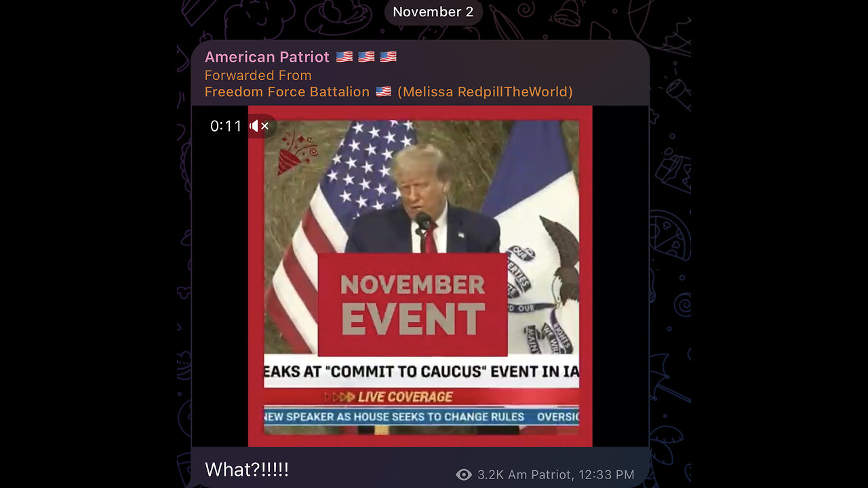Image resolution: width=868 pixels, height=488 pixels.
Task: Click the last flag emoji after American Patriot
Action: tap(388, 57)
